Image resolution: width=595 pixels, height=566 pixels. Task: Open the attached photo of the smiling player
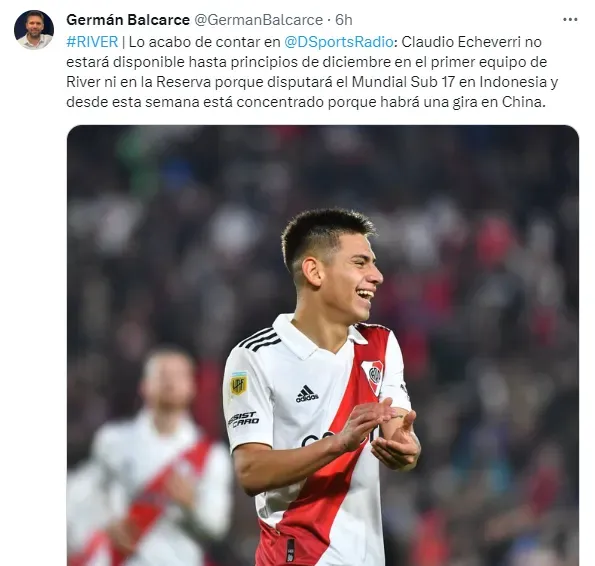[323, 345]
